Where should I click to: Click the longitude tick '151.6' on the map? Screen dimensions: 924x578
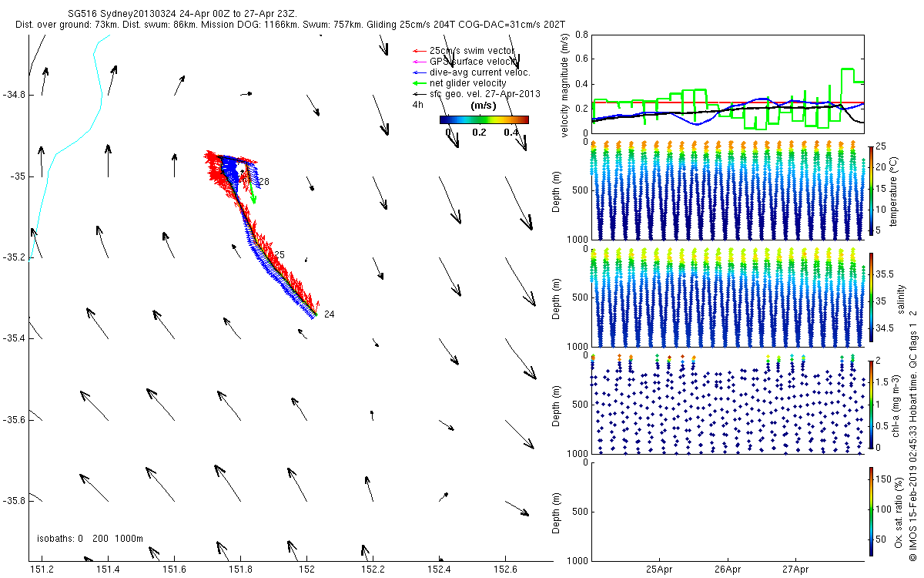[174, 570]
